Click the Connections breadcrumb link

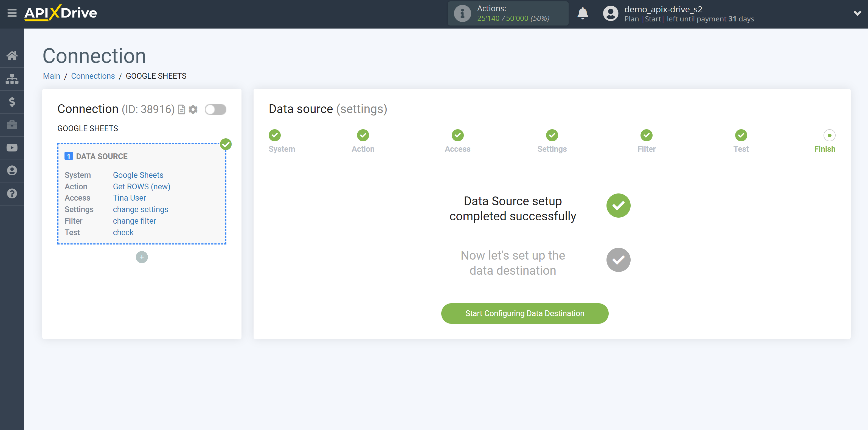pos(93,76)
